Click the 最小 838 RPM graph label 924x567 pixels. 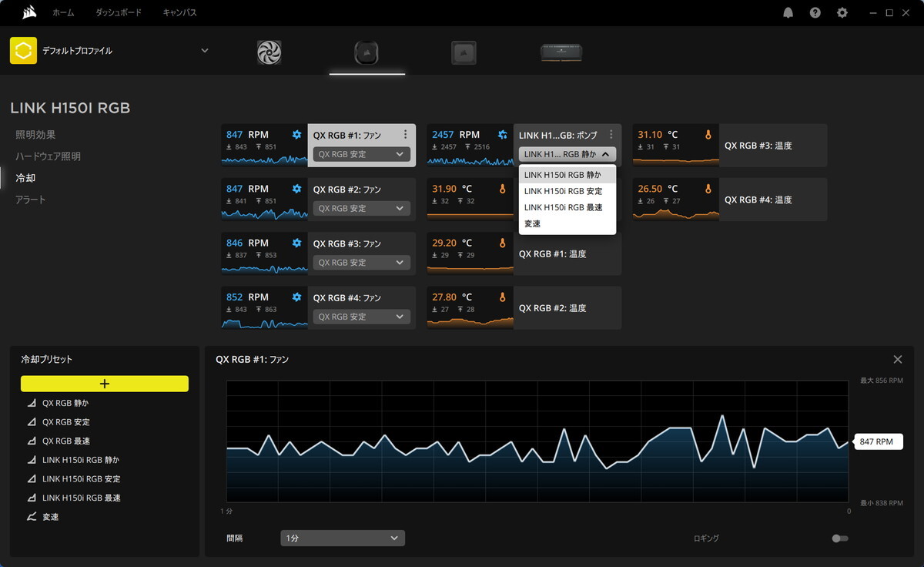tap(881, 502)
